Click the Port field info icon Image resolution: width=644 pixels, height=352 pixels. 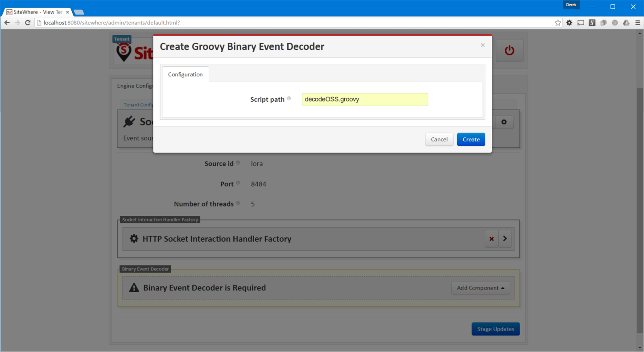click(x=239, y=182)
